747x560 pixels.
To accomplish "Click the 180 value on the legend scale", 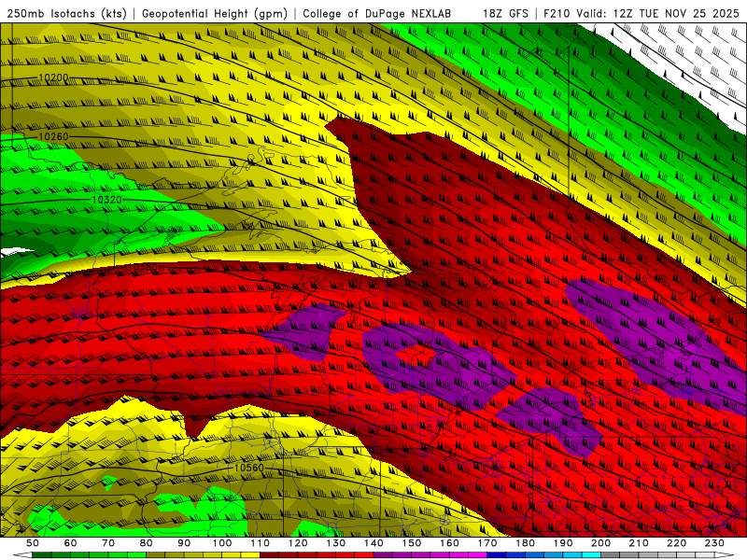I will point(525,543).
